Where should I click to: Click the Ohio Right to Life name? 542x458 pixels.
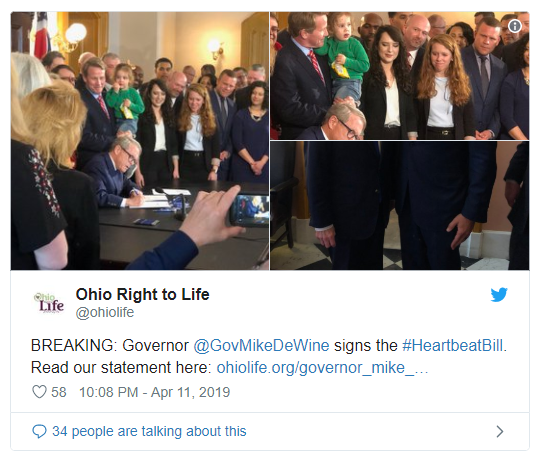point(142,295)
